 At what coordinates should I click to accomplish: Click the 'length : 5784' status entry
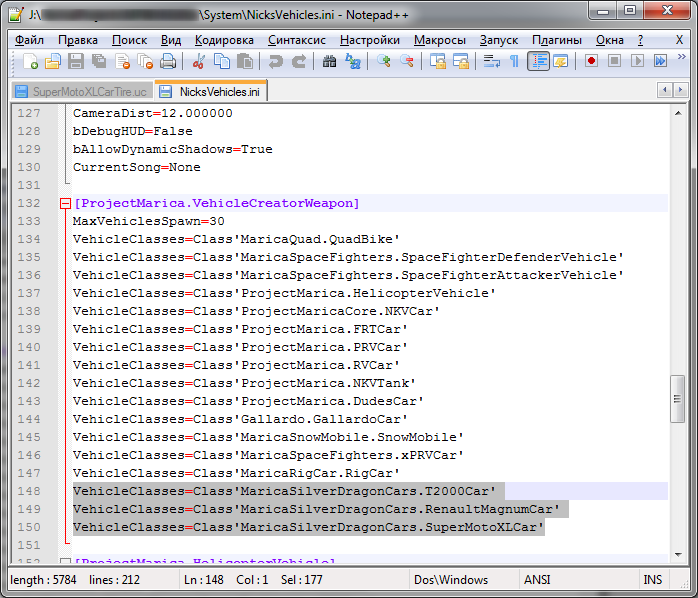(43, 580)
